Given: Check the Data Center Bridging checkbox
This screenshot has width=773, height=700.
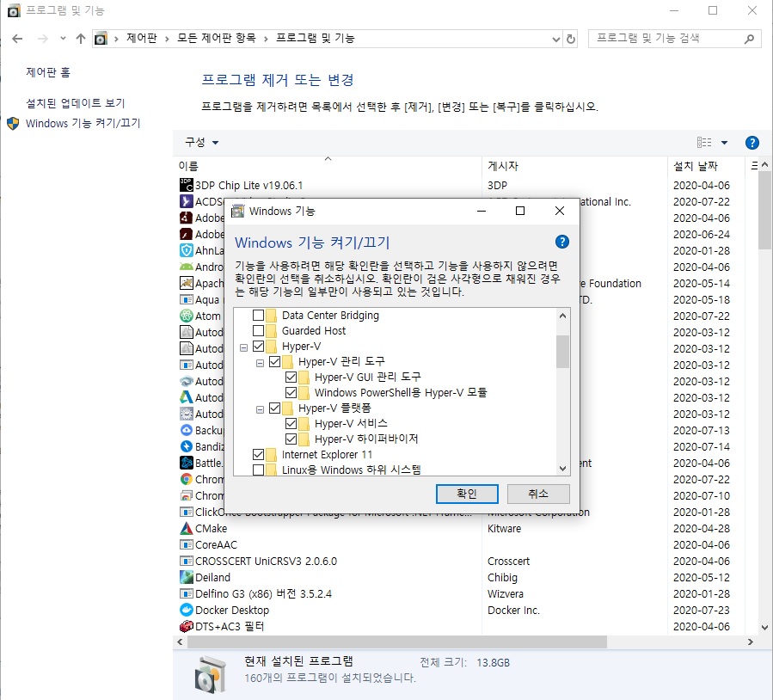Looking at the screenshot, I should pos(258,315).
